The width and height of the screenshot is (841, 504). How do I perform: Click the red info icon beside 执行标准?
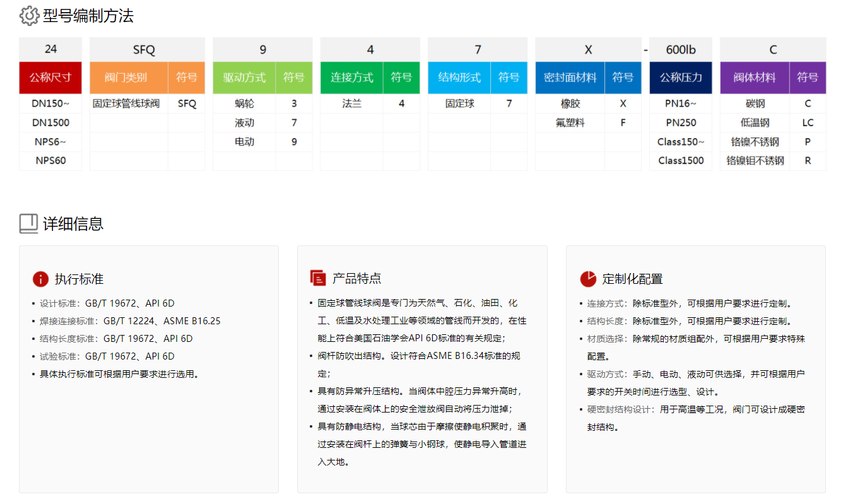click(x=40, y=279)
